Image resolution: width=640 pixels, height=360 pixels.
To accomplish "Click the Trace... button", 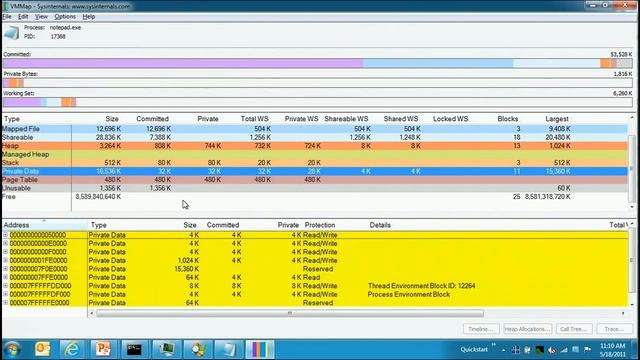I will (614, 329).
